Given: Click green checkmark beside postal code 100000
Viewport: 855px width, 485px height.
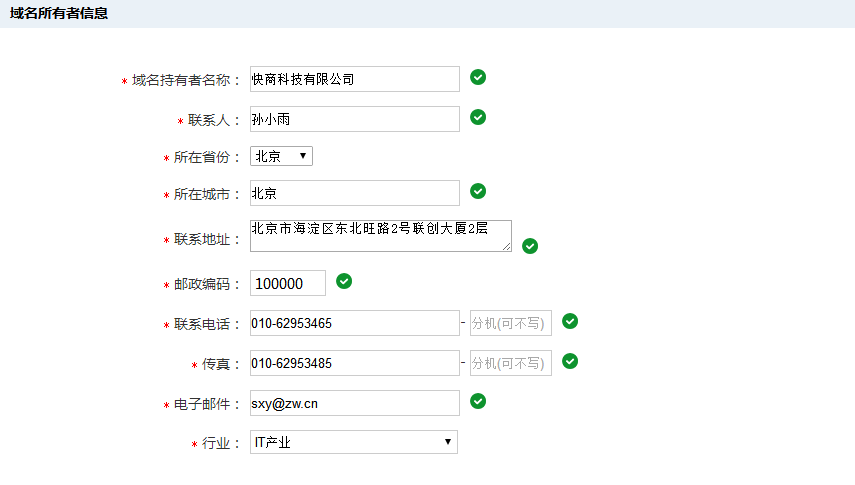Looking at the screenshot, I should pos(344,282).
